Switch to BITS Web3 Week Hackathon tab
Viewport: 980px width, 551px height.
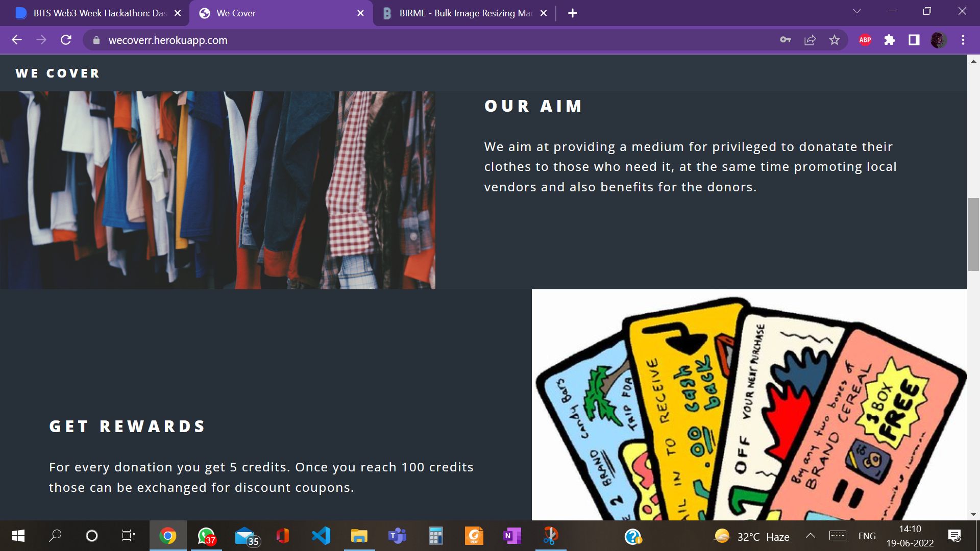point(94,13)
